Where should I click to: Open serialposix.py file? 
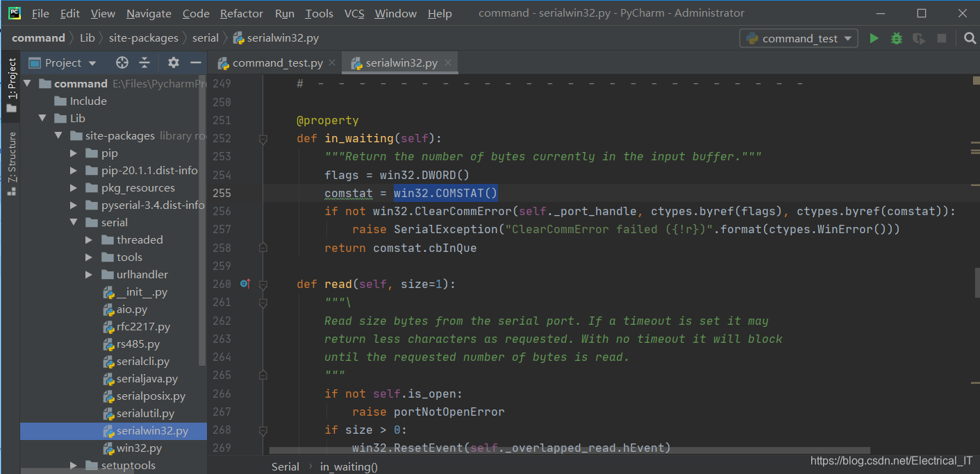pyautogui.click(x=151, y=396)
